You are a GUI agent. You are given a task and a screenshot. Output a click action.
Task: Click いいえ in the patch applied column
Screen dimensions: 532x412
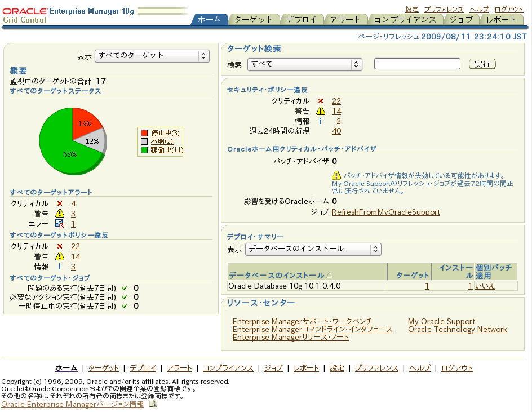pyautogui.click(x=485, y=286)
